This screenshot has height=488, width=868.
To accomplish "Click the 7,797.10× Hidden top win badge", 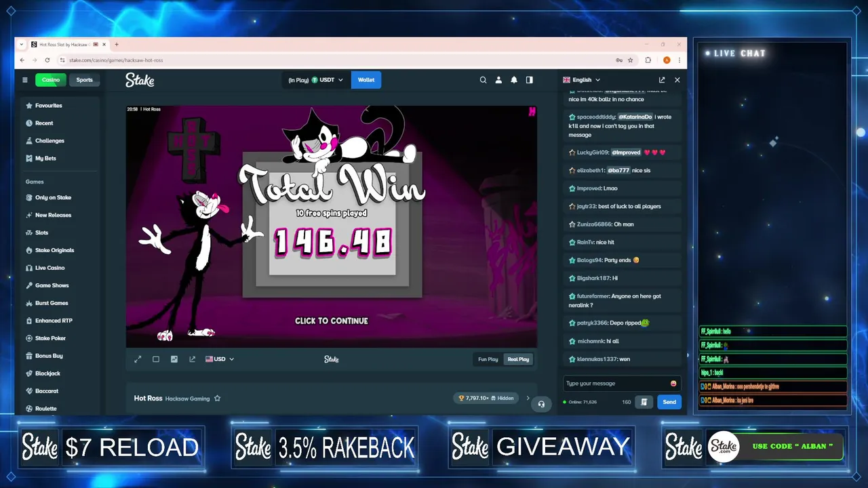I will 486,399.
